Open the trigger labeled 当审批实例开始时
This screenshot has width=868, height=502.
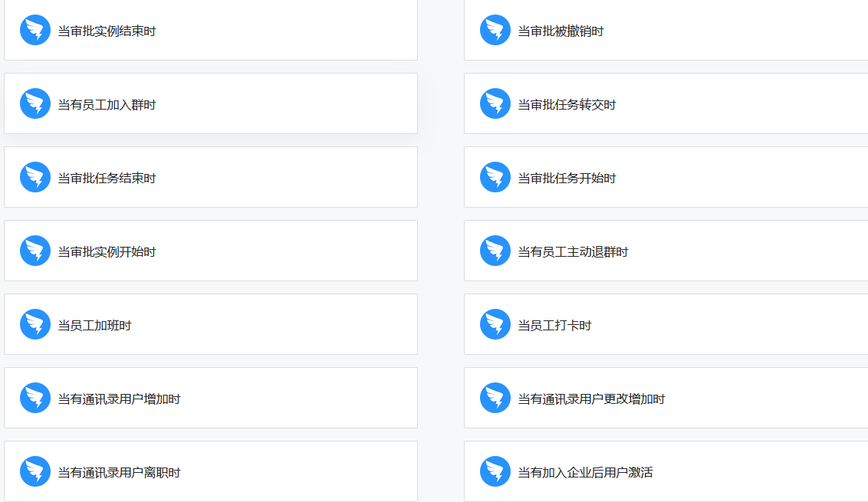[x=107, y=252]
